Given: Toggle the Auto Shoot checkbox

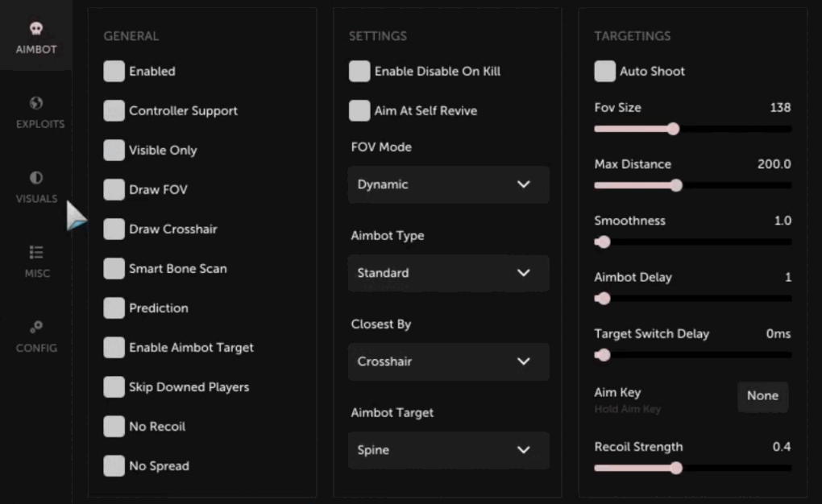Looking at the screenshot, I should point(604,71).
